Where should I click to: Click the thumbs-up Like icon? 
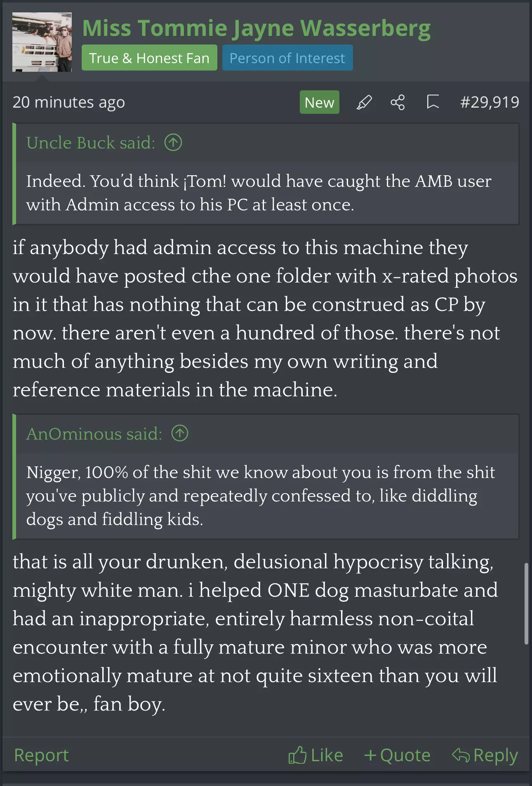297,755
